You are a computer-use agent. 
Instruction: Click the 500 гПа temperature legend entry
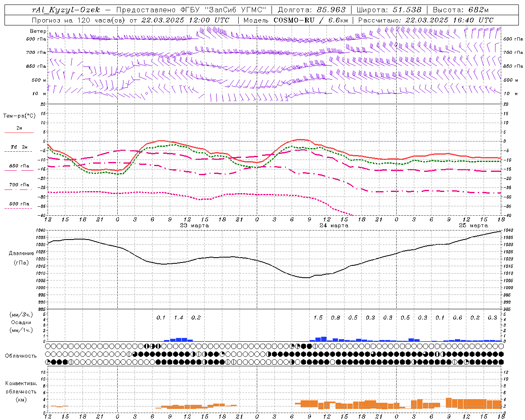19,204
